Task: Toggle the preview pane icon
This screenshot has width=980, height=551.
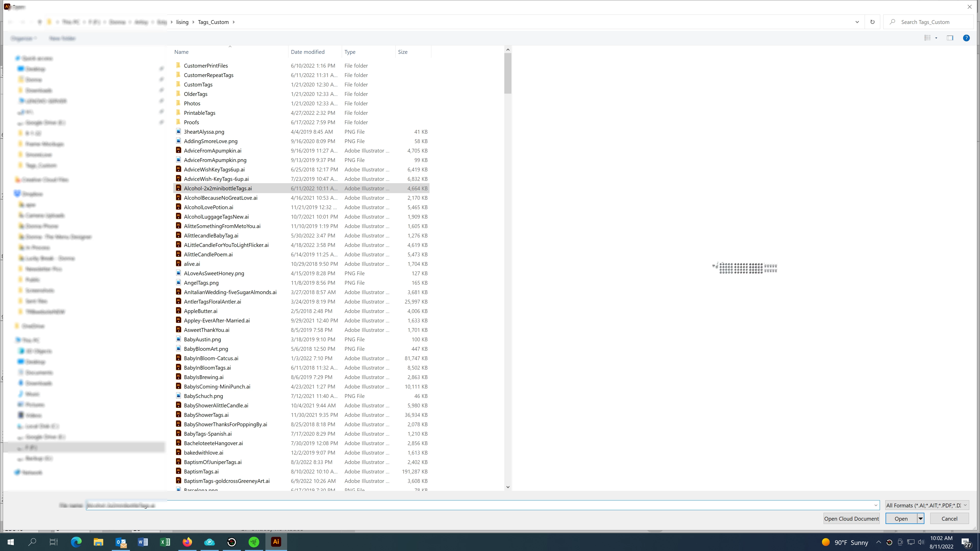Action: point(950,38)
